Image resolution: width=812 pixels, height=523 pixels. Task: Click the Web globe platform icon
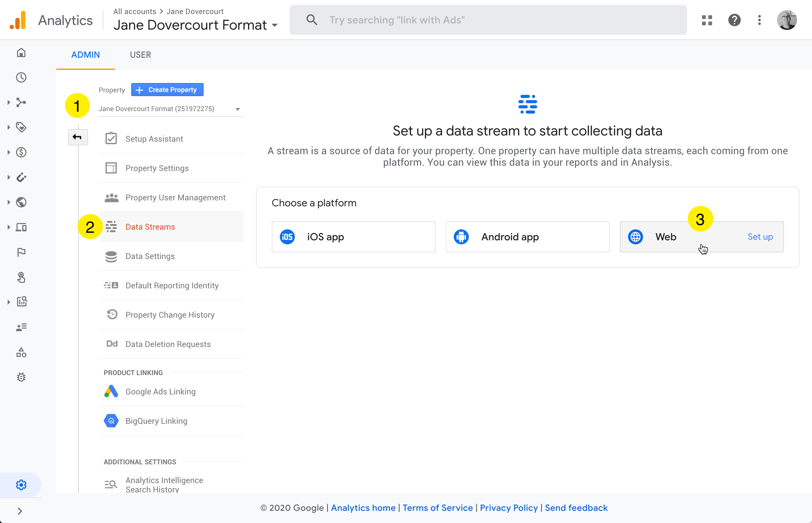635,237
